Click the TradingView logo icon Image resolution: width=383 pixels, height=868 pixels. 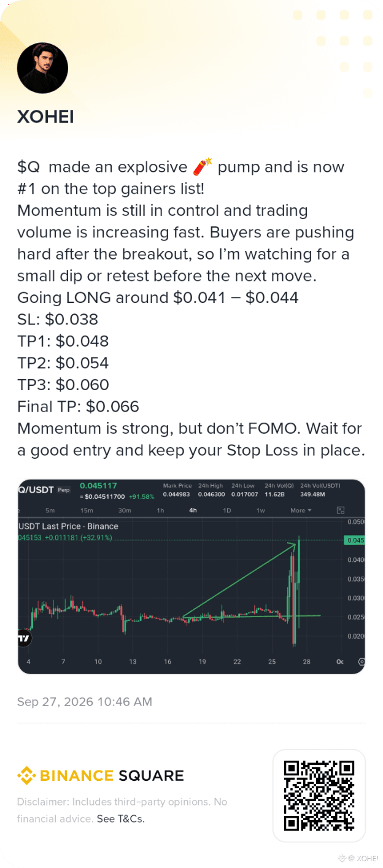[x=24, y=639]
